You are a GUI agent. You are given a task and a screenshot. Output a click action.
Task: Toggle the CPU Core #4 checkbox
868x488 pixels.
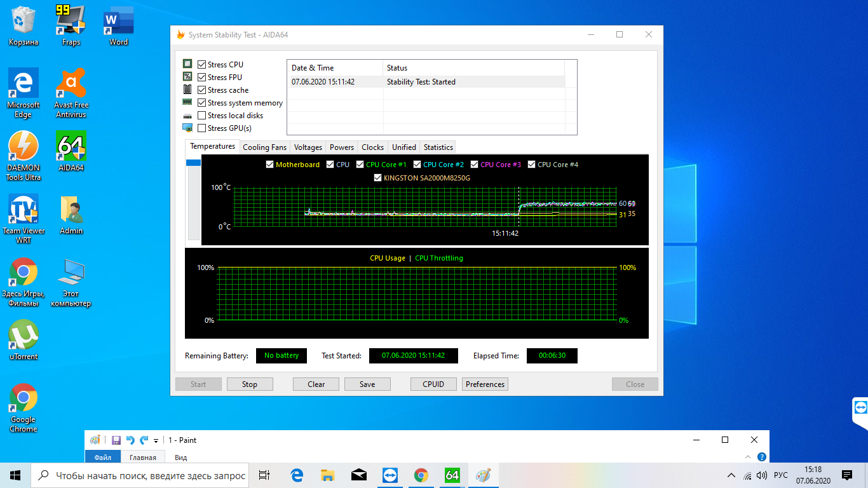pyautogui.click(x=531, y=165)
